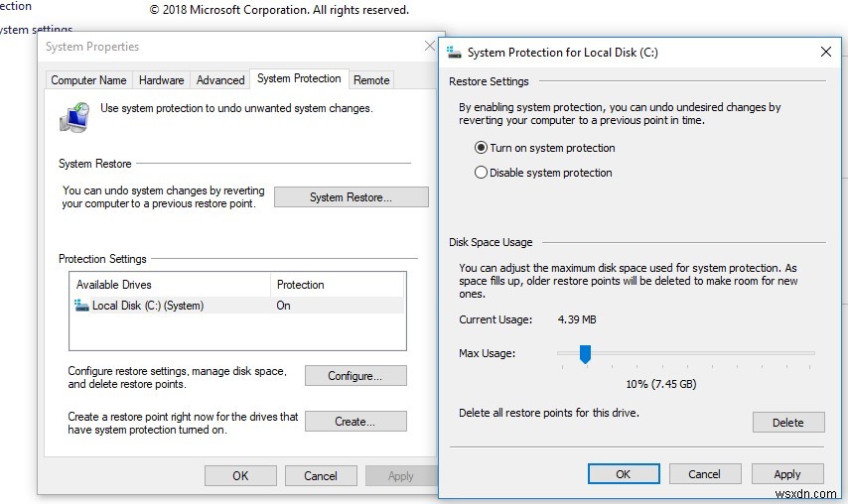Click the System Restore... button

pyautogui.click(x=351, y=197)
